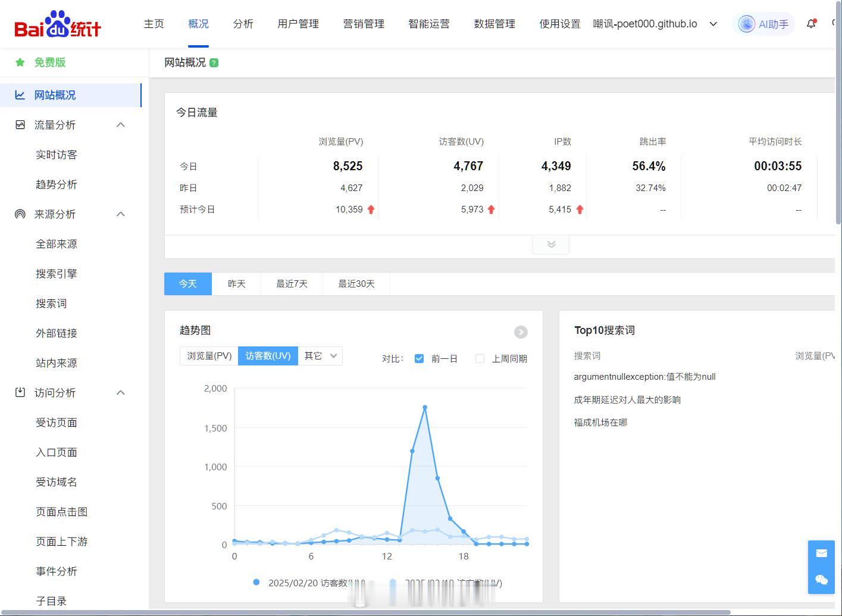Click the WeChat floating icon
The image size is (842, 616).
tap(822, 580)
